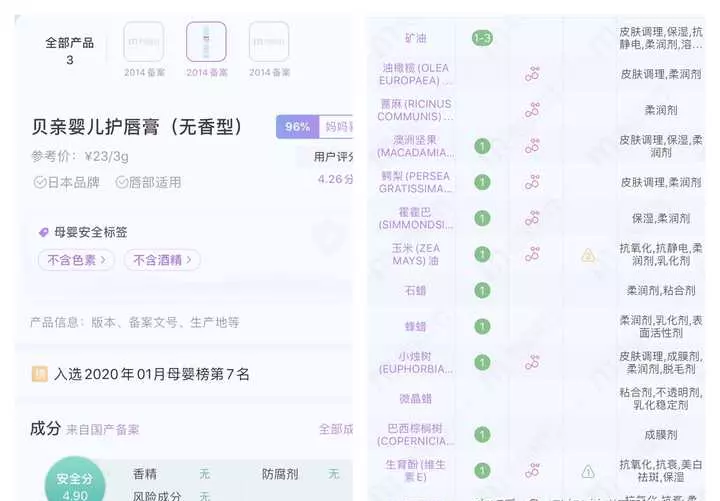Click the green warning triangle in 生育酚 row
The image size is (720, 501).
tap(588, 472)
